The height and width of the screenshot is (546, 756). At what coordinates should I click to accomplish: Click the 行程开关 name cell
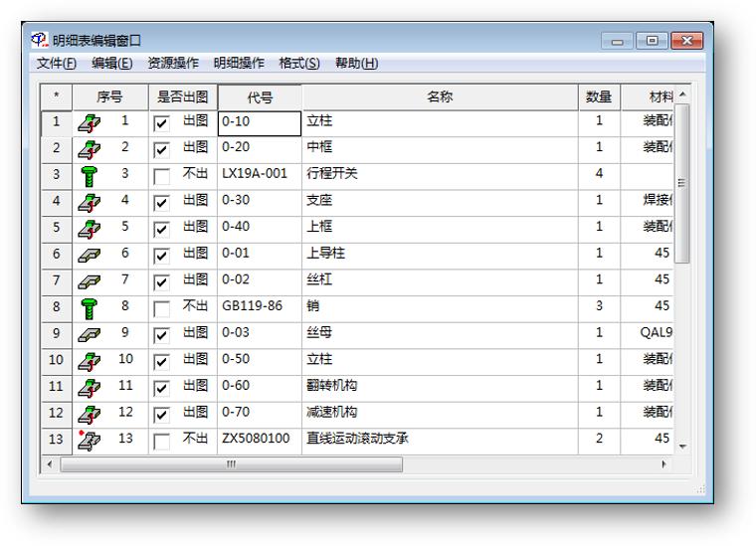point(440,176)
